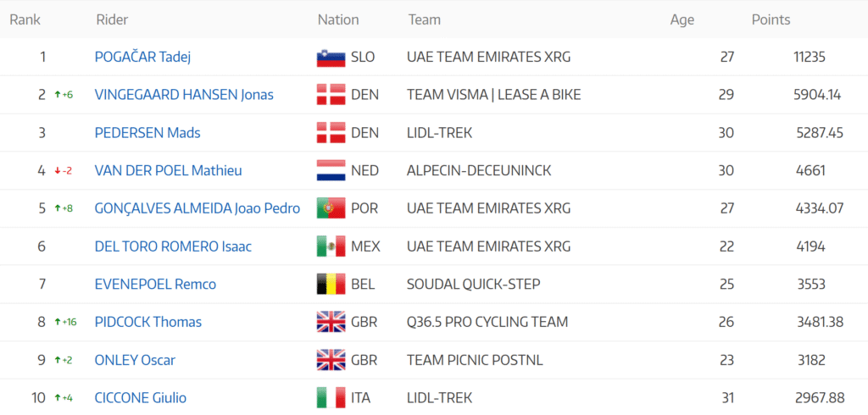Screen dimensions: 868x415
Task: Open EVENEPOEL Remco rider profile
Action: click(156, 285)
